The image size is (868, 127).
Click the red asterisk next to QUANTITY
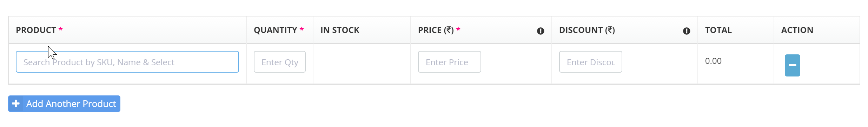[x=302, y=29]
